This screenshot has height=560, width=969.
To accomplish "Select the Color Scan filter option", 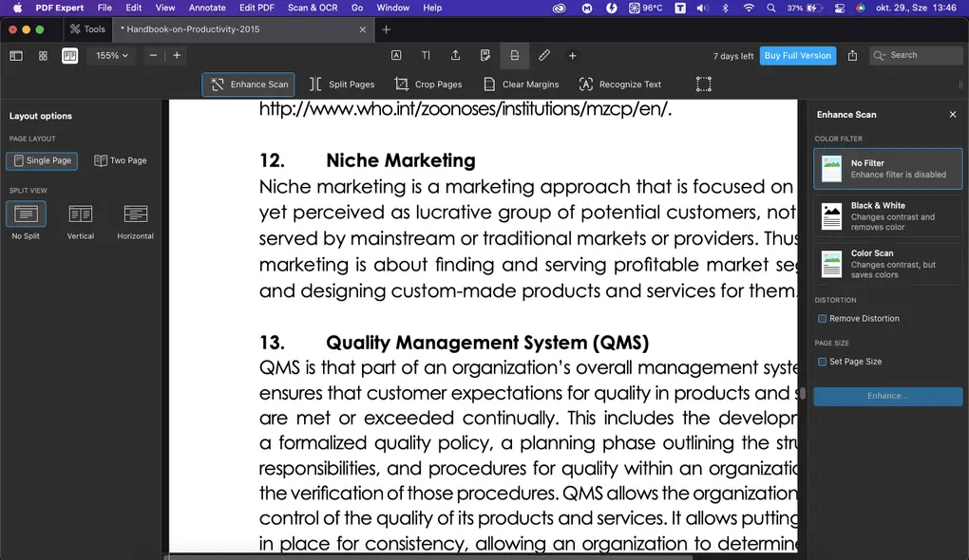I will pos(887,264).
